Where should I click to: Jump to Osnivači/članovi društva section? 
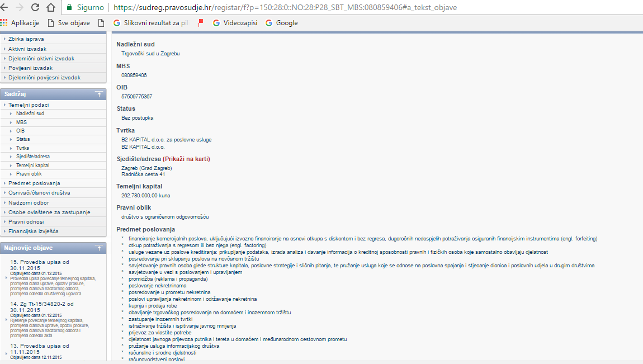pyautogui.click(x=39, y=192)
